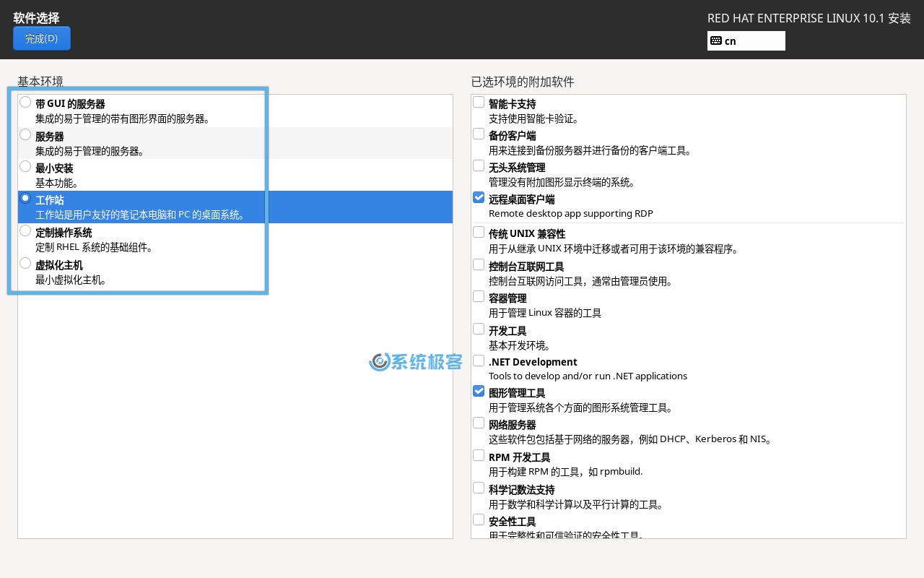Pick 定制操作系统 environment option

25,230
